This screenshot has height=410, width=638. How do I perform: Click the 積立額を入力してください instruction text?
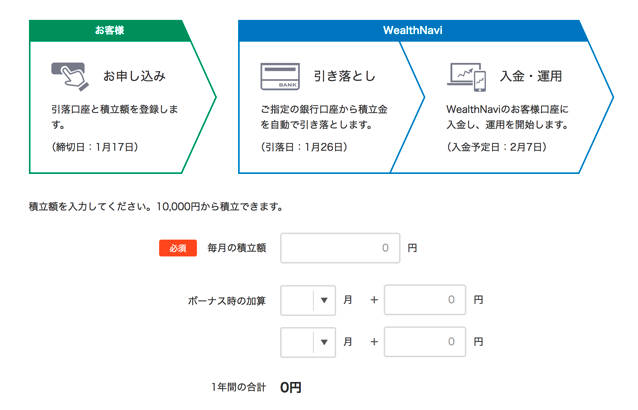coord(156,207)
